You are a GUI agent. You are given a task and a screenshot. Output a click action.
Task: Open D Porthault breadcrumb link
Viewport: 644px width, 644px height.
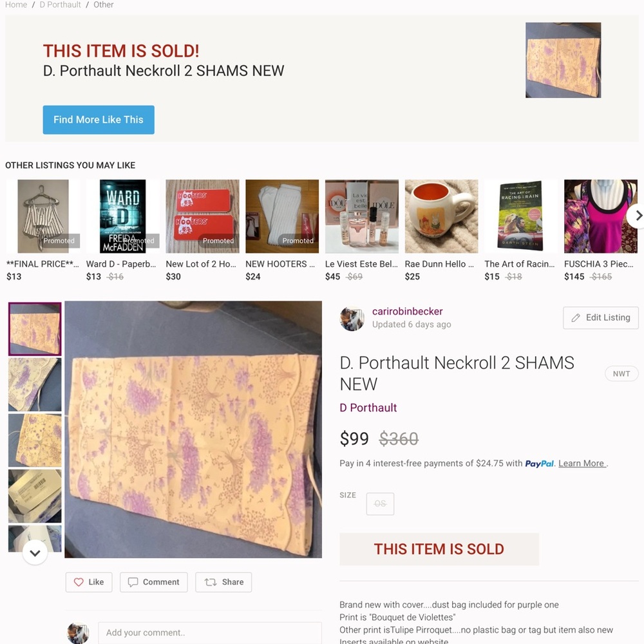[x=60, y=5]
